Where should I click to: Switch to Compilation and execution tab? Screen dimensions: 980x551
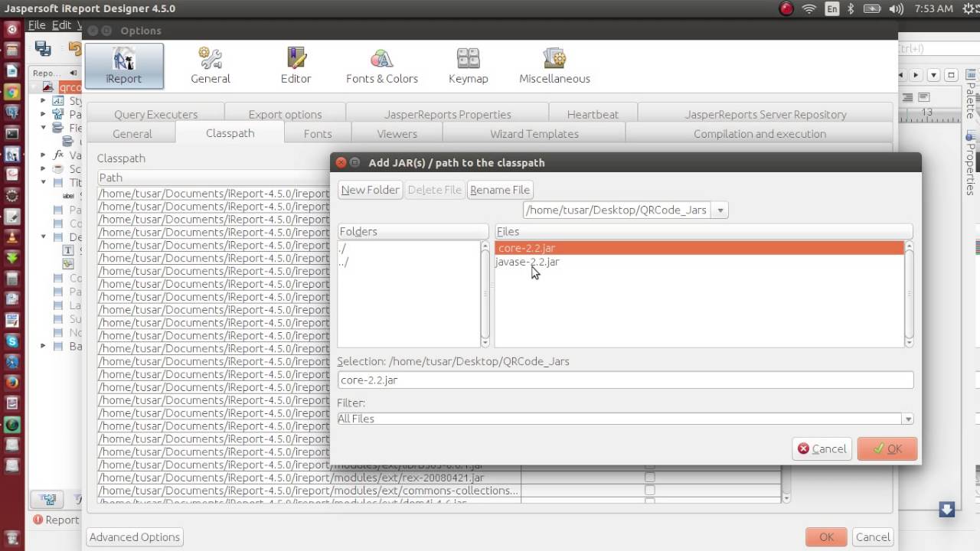click(x=759, y=133)
